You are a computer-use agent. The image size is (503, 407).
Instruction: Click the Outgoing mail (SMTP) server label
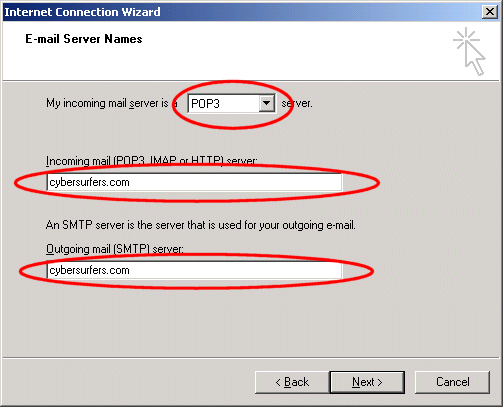tap(115, 249)
